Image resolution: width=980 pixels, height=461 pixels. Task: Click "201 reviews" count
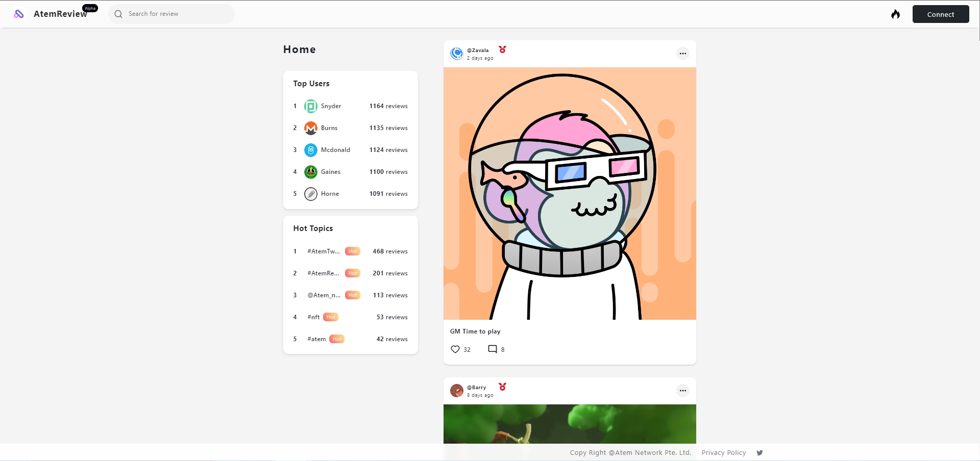390,273
